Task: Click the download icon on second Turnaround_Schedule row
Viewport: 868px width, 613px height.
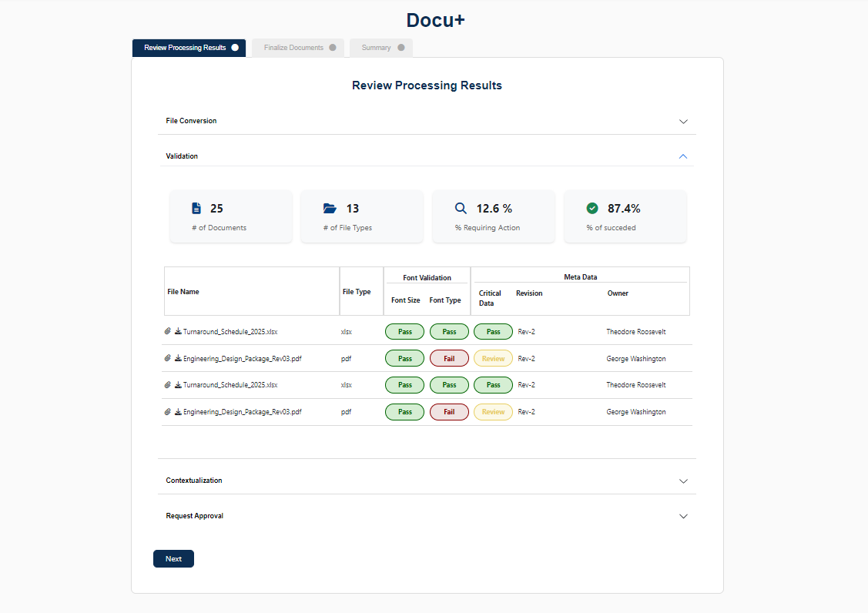Action: click(x=178, y=384)
